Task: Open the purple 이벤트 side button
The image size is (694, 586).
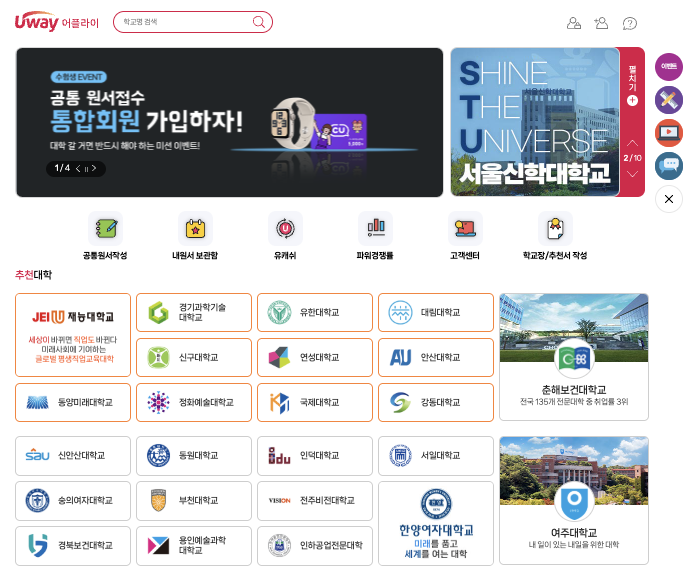Action: 669,67
